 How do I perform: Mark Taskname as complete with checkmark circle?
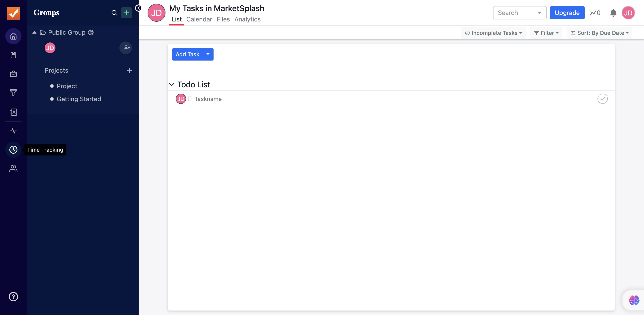(x=602, y=99)
